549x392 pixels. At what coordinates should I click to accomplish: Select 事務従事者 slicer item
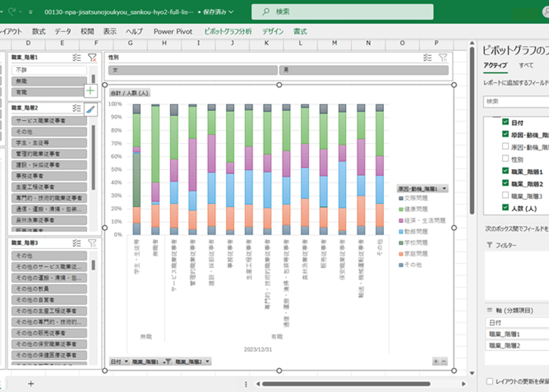point(49,176)
